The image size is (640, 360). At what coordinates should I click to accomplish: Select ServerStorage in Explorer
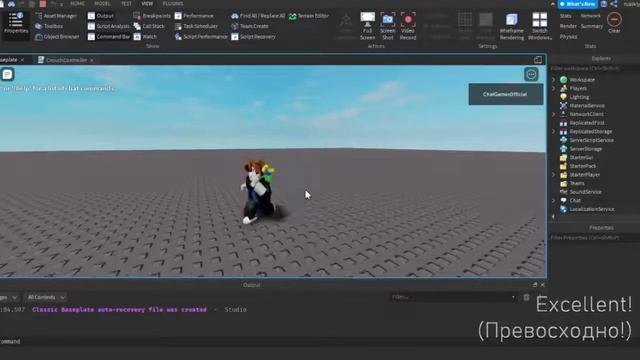586,149
